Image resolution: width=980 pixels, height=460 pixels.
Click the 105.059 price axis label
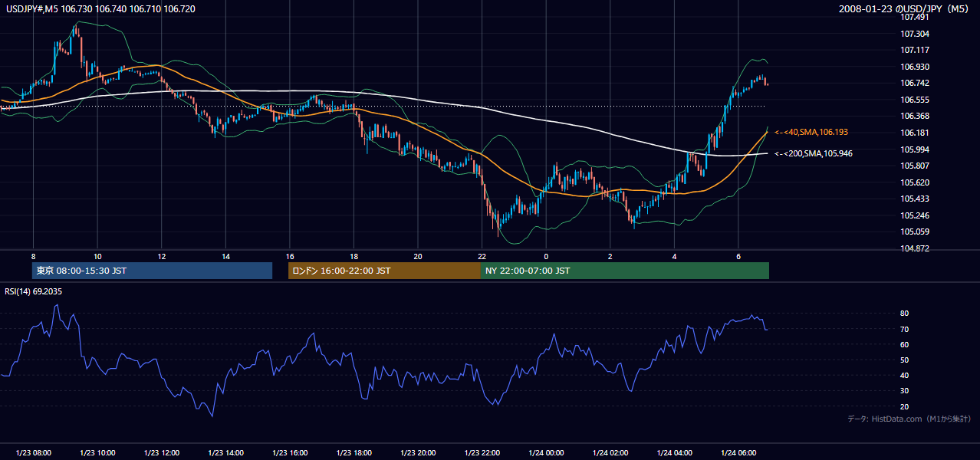(915, 232)
